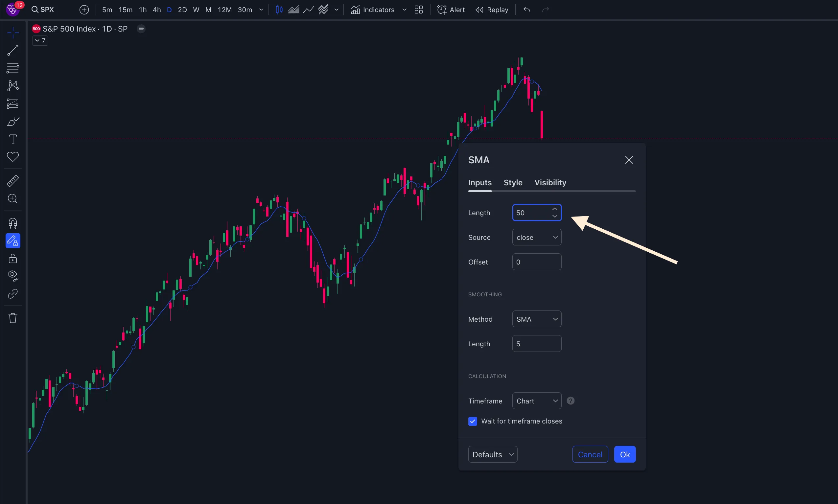838x504 pixels.
Task: Activate the zoom in tool
Action: pyautogui.click(x=13, y=198)
